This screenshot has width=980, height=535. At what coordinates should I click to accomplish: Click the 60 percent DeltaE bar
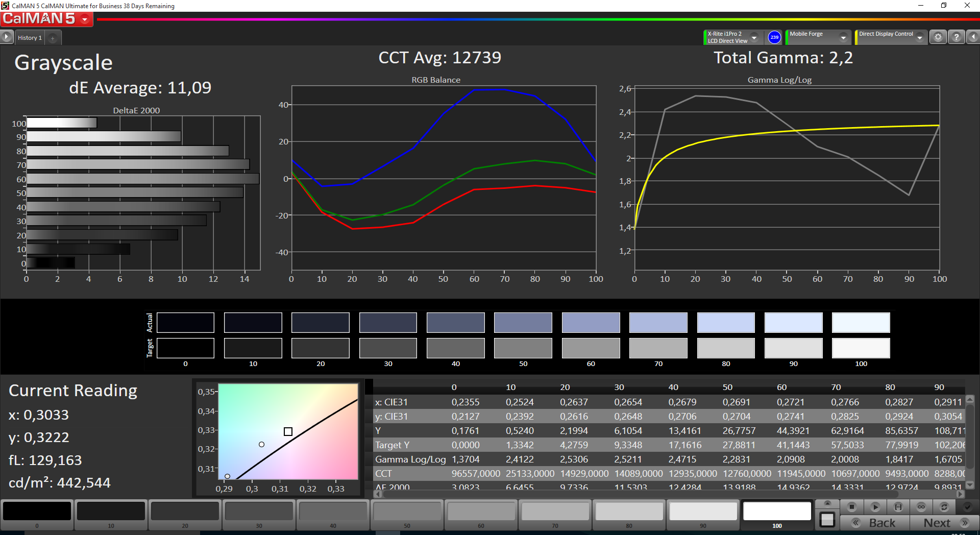tap(143, 179)
